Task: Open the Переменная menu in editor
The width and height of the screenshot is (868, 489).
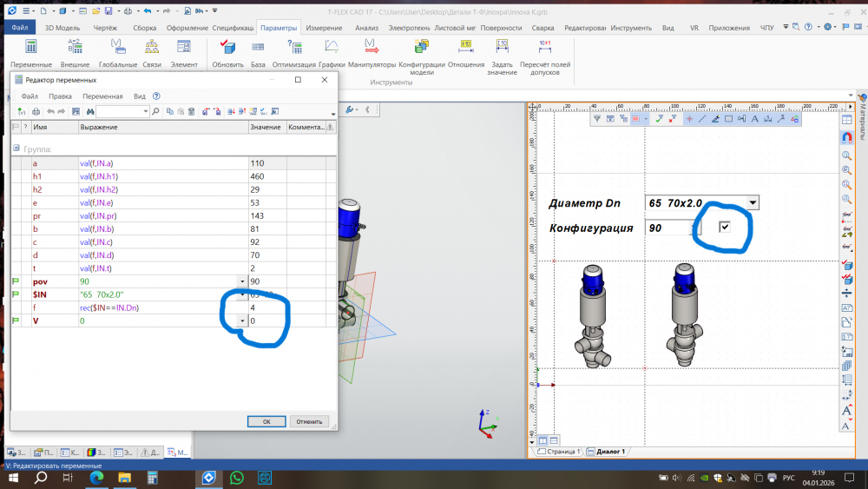Action: coord(102,96)
